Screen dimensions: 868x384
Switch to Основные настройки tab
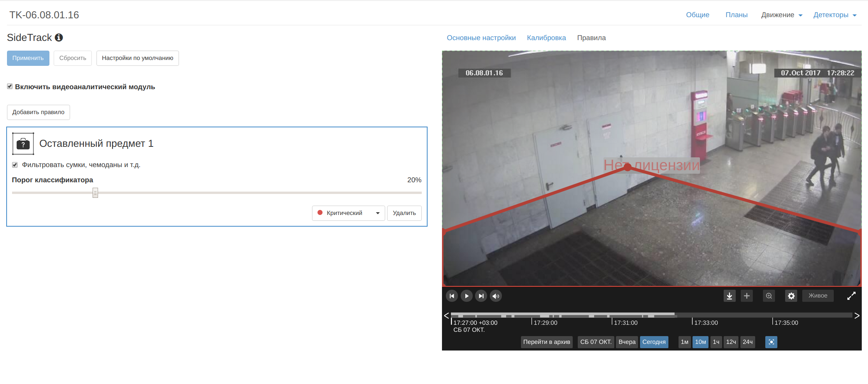point(481,38)
